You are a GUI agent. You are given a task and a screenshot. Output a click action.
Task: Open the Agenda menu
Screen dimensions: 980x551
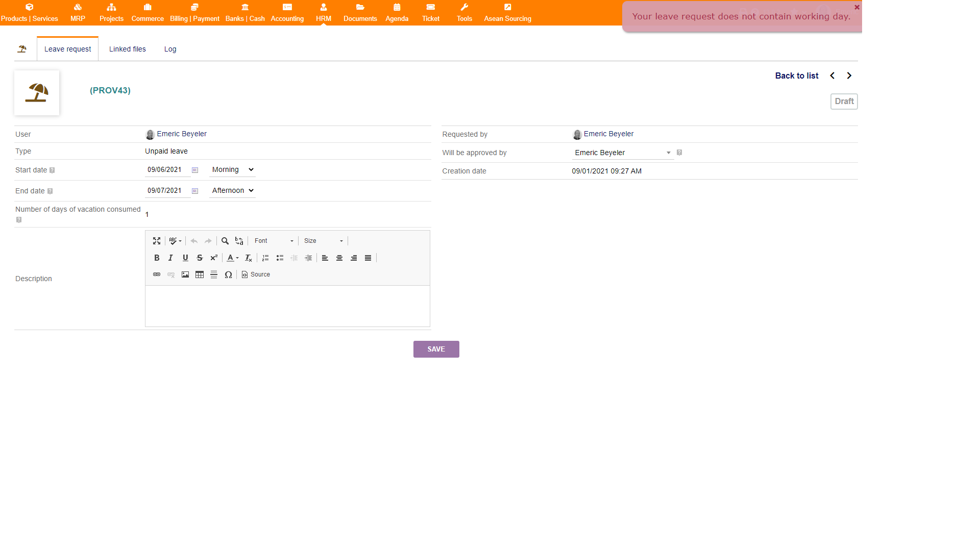(397, 13)
